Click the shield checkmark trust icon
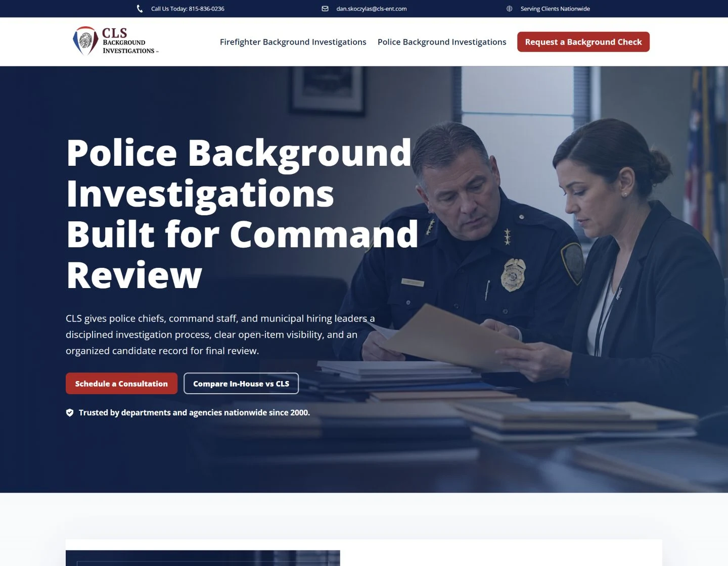Viewport: 728px width, 566px height. click(70, 412)
